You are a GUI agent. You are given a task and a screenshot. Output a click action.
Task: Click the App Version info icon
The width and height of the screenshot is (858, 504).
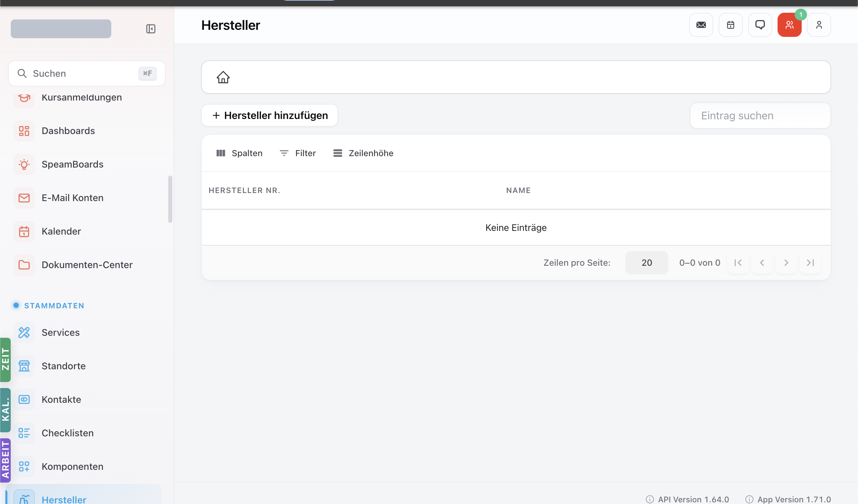click(x=749, y=499)
